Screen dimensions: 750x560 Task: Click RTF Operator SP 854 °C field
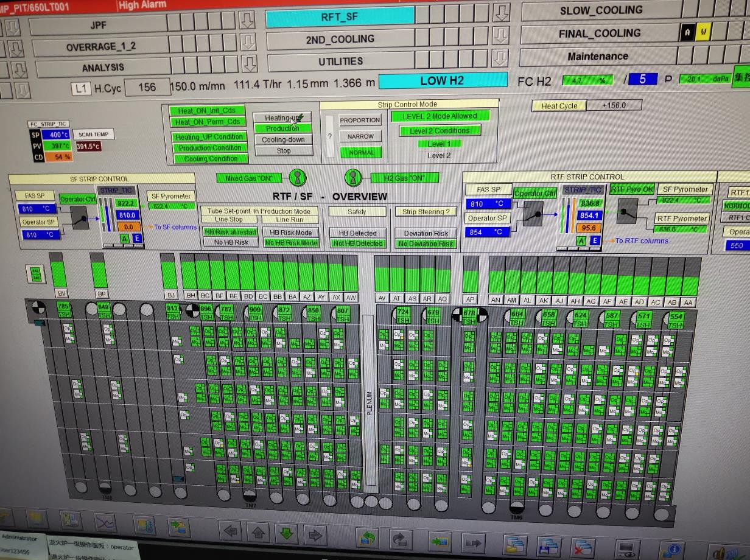(486, 232)
